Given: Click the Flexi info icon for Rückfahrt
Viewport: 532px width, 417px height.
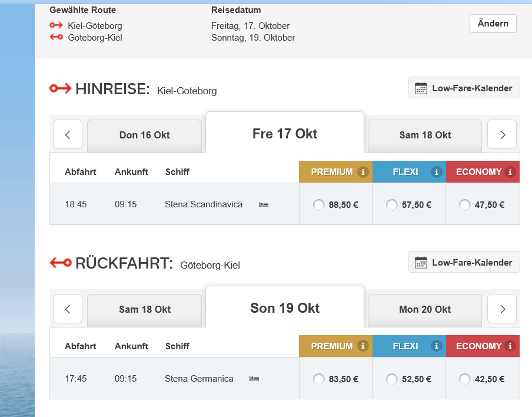Looking at the screenshot, I should pos(436,346).
